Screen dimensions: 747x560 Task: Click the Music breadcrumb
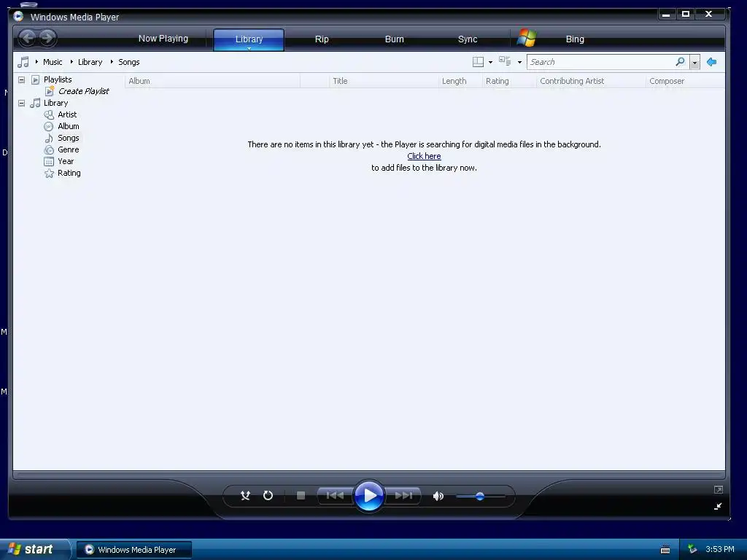pos(53,62)
